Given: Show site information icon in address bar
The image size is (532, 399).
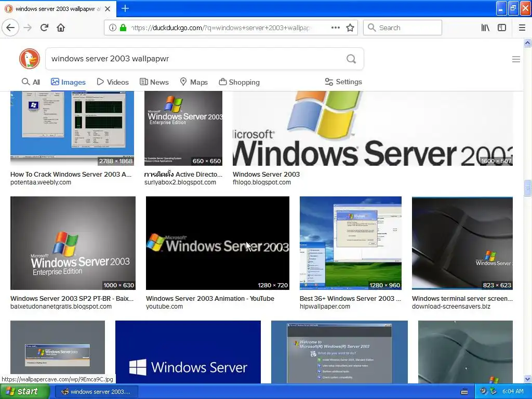Looking at the screenshot, I should point(112,28).
